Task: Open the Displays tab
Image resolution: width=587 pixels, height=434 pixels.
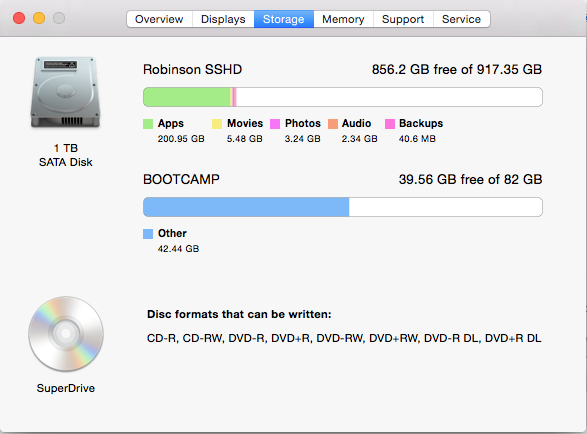Action: tap(223, 19)
